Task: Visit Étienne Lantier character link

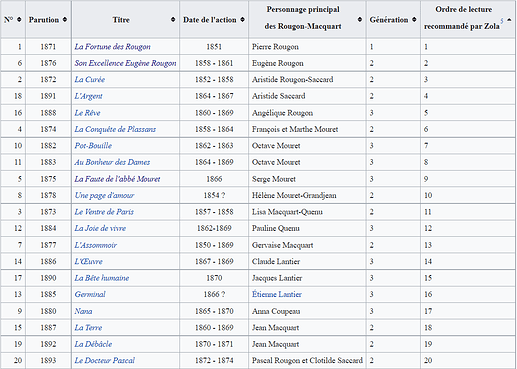Action: click(x=277, y=294)
